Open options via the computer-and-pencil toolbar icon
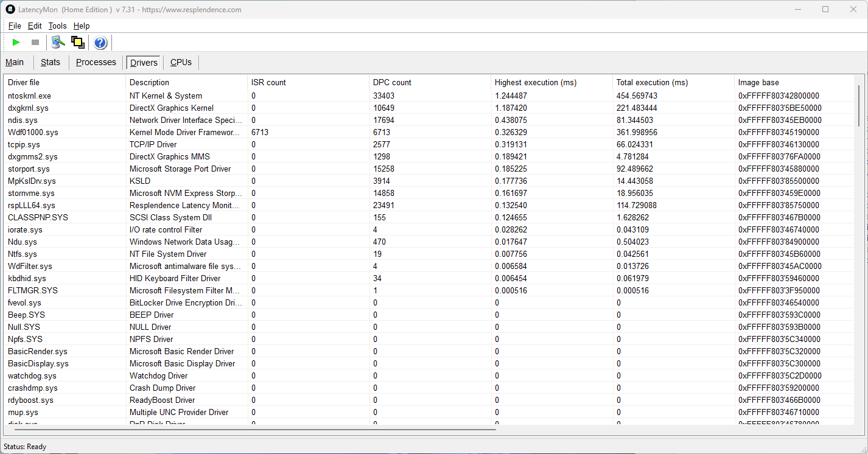This screenshot has width=868, height=454. click(x=58, y=42)
